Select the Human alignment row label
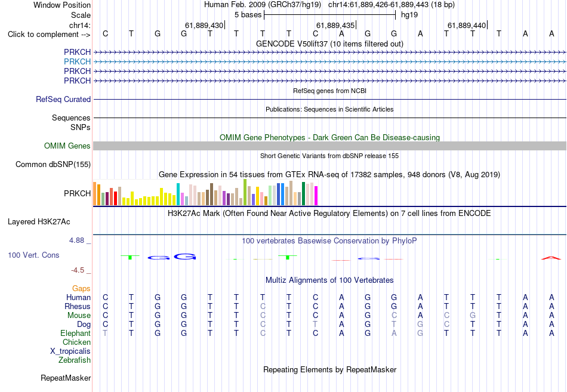This screenshot has height=392, width=567. (78, 297)
